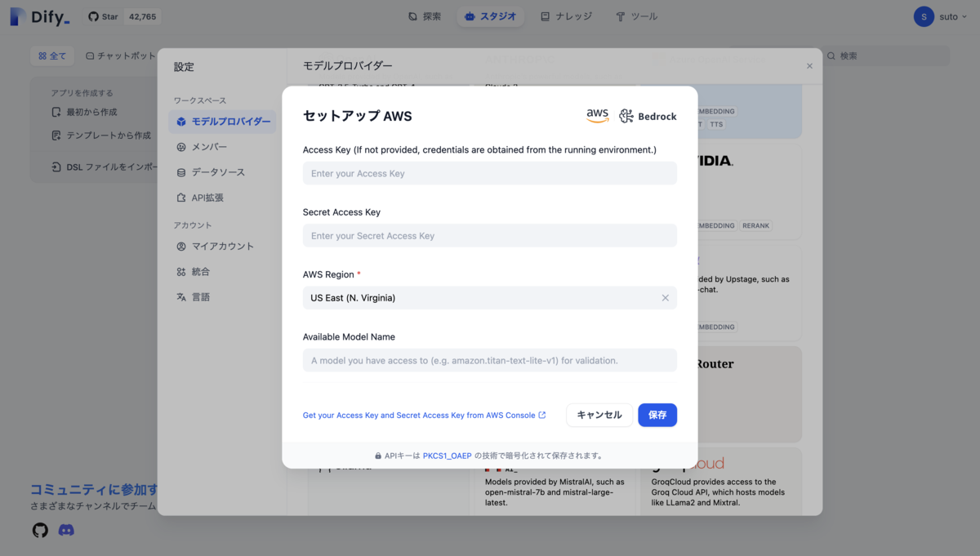Click the GroqCloud provider description
Screen dimensions: 980x556
point(719,492)
